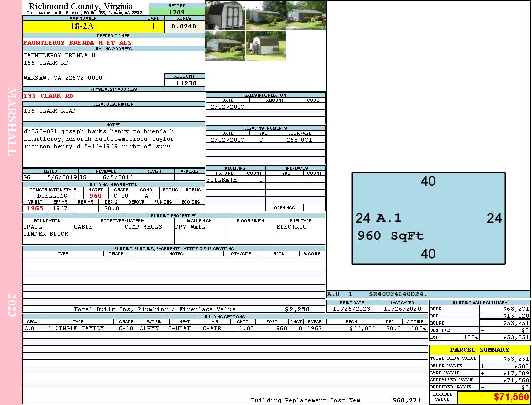532x405 pixels.
Task: Select FULLBATH plumbing fixture row
Action: 236,180
